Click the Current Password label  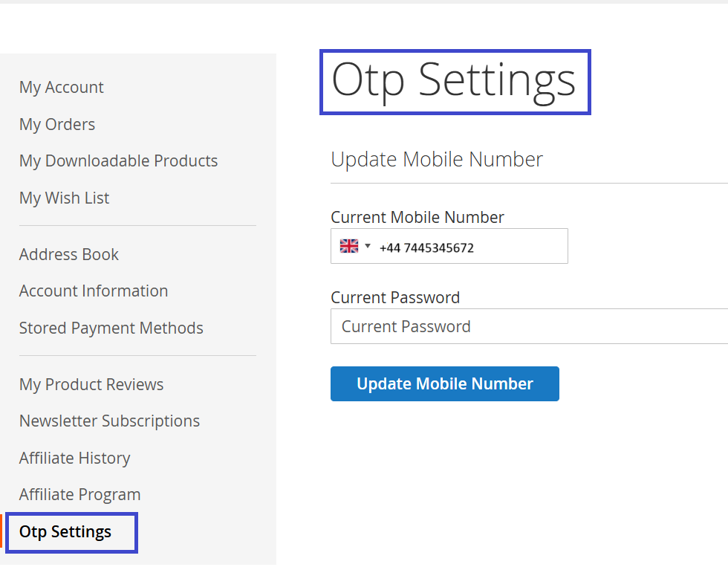pos(395,297)
